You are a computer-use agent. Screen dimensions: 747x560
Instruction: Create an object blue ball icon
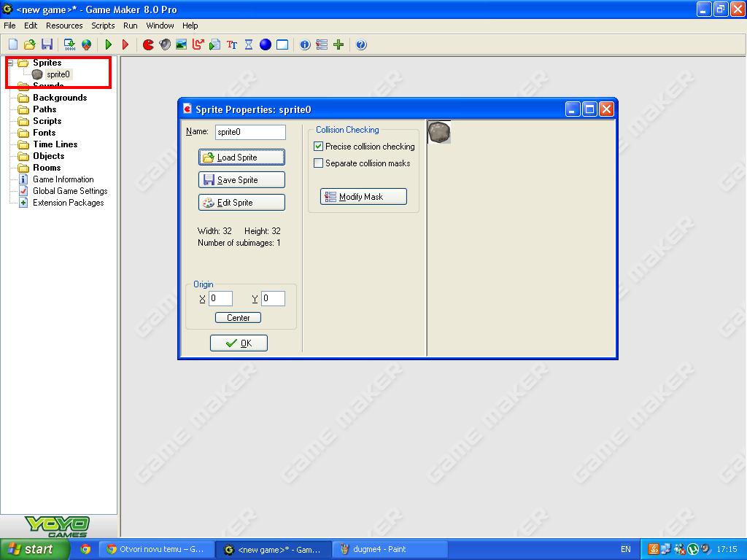point(266,44)
